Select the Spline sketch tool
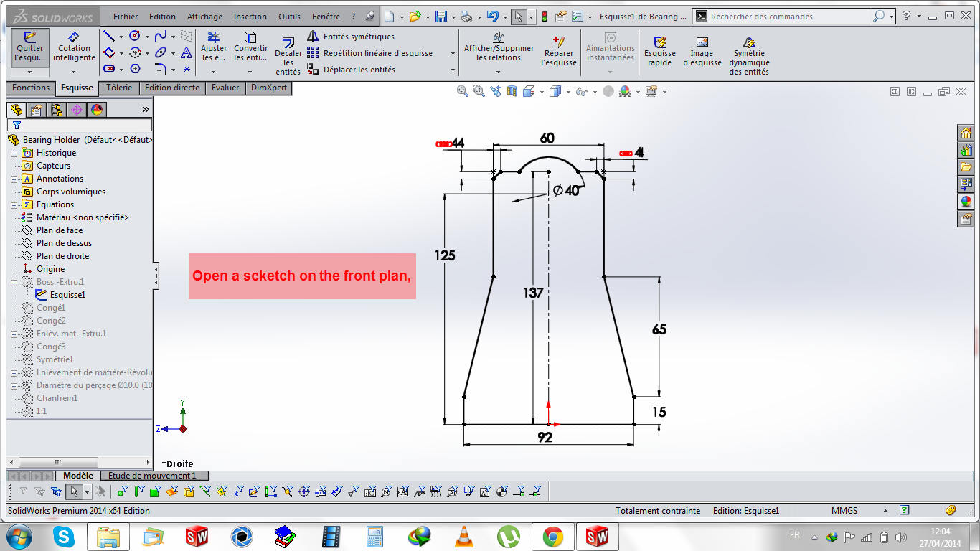This screenshot has width=980, height=551. point(161,35)
